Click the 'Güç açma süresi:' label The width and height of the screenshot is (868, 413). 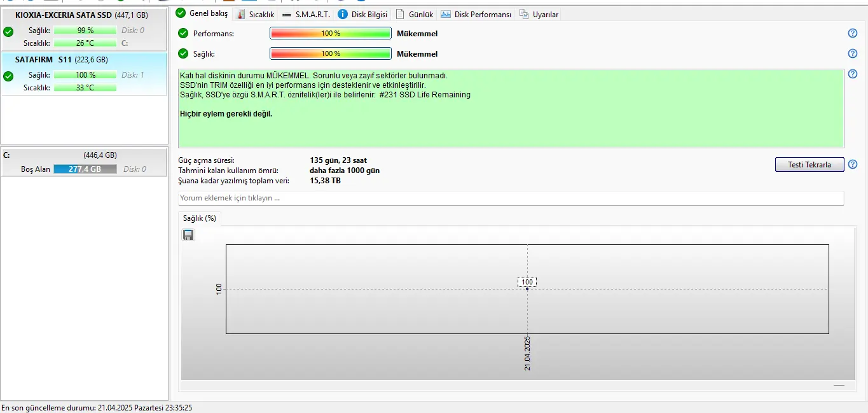pyautogui.click(x=207, y=160)
